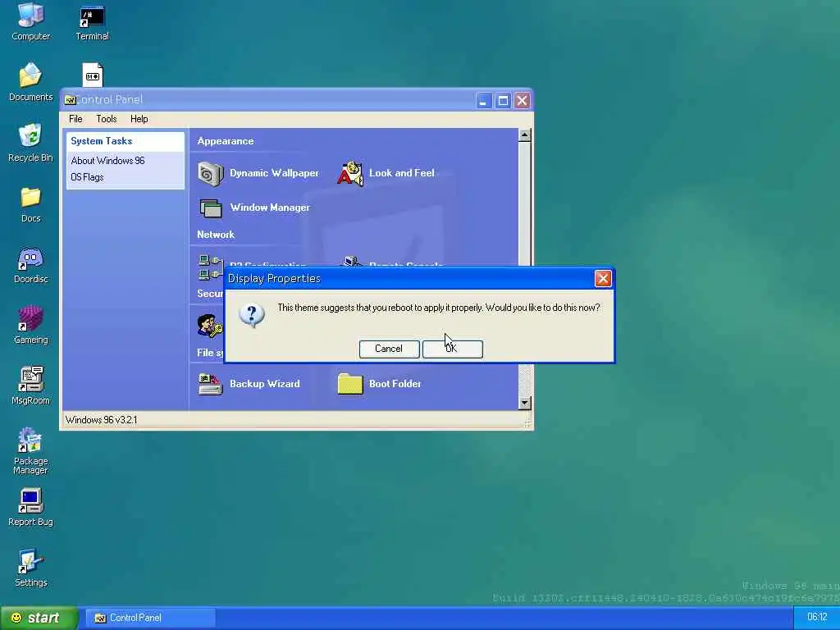This screenshot has height=630, width=840.
Task: Click the Control Panel title bar icon
Action: [71, 99]
